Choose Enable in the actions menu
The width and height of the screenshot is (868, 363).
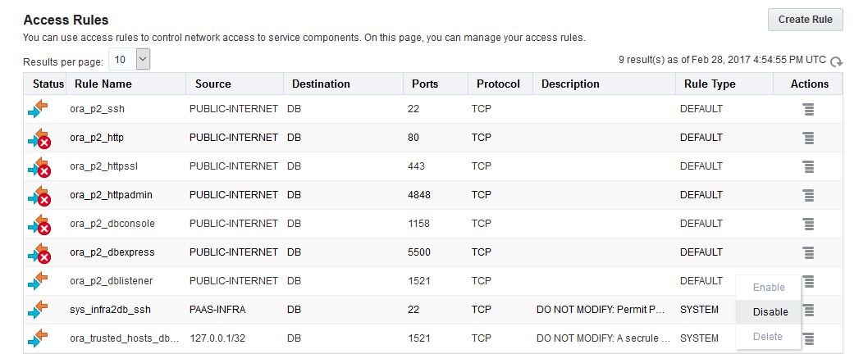pyautogui.click(x=769, y=288)
